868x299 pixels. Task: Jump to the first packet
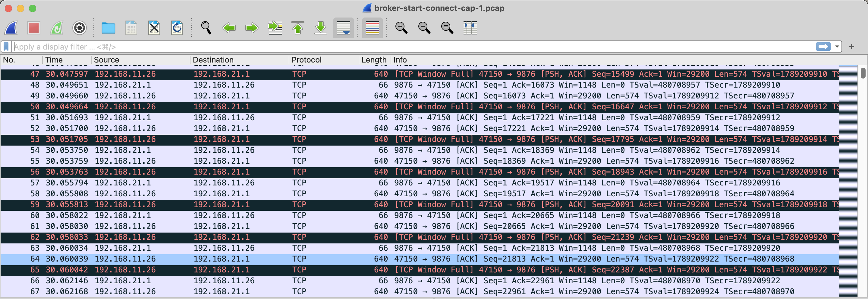(x=298, y=28)
